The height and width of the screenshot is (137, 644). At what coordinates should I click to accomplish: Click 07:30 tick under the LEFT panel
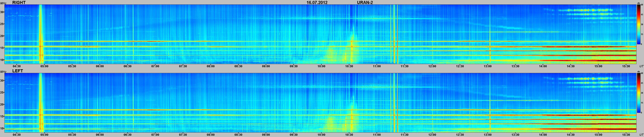[183, 135]
